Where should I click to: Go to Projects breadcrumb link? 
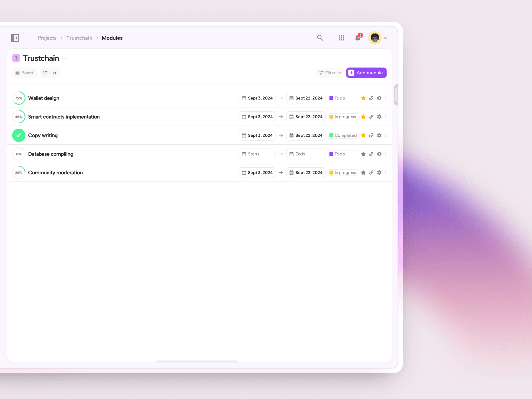point(47,38)
